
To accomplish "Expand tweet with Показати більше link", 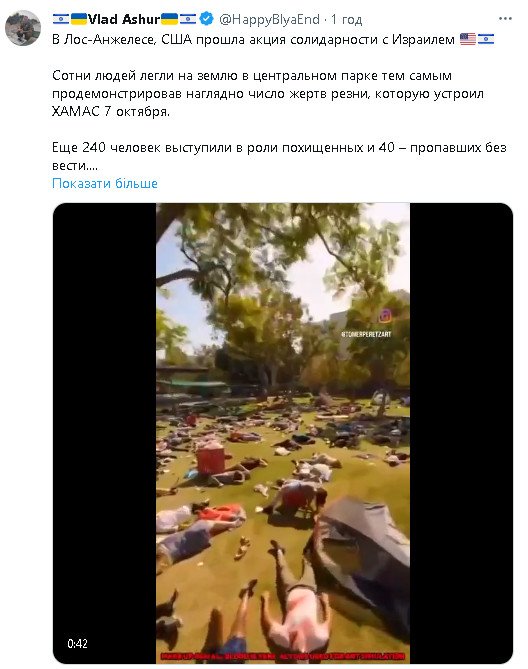I will tap(105, 183).
